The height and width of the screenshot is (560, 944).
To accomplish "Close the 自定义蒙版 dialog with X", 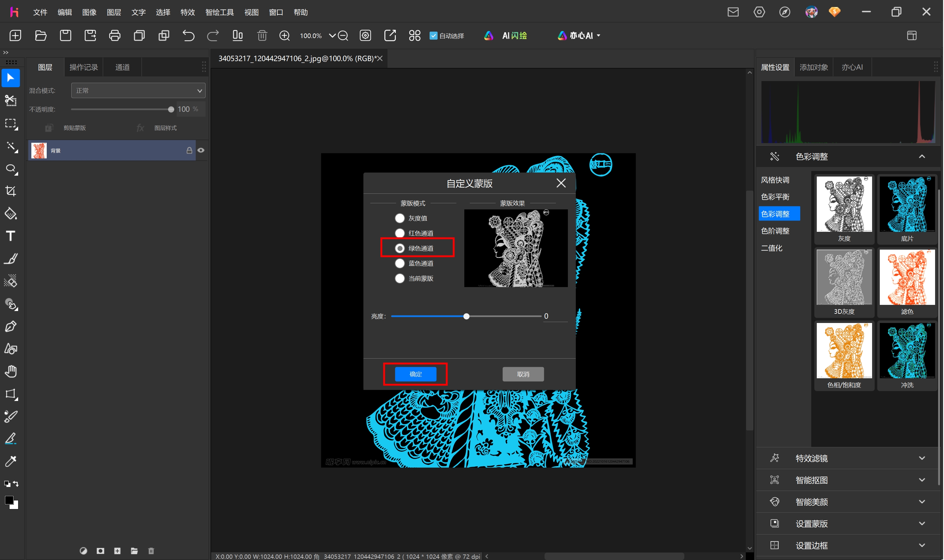I will [x=561, y=183].
